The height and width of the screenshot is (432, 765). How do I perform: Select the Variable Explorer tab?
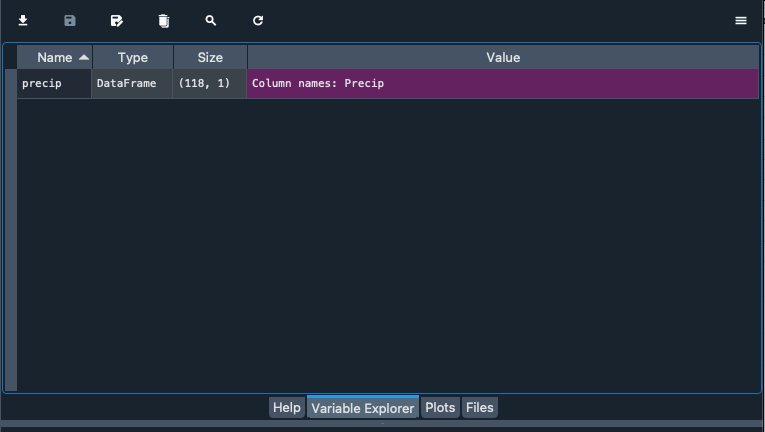[363, 408]
